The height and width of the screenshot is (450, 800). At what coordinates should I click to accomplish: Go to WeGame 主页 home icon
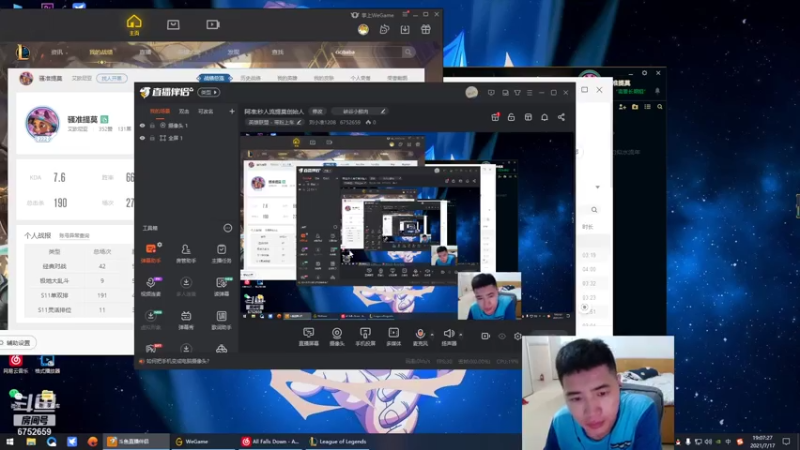(x=134, y=24)
